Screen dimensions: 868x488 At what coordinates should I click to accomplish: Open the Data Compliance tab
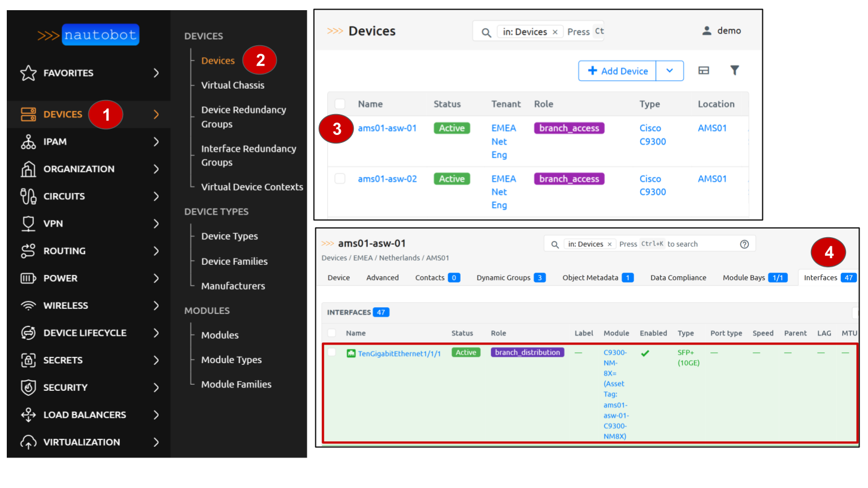[678, 277]
